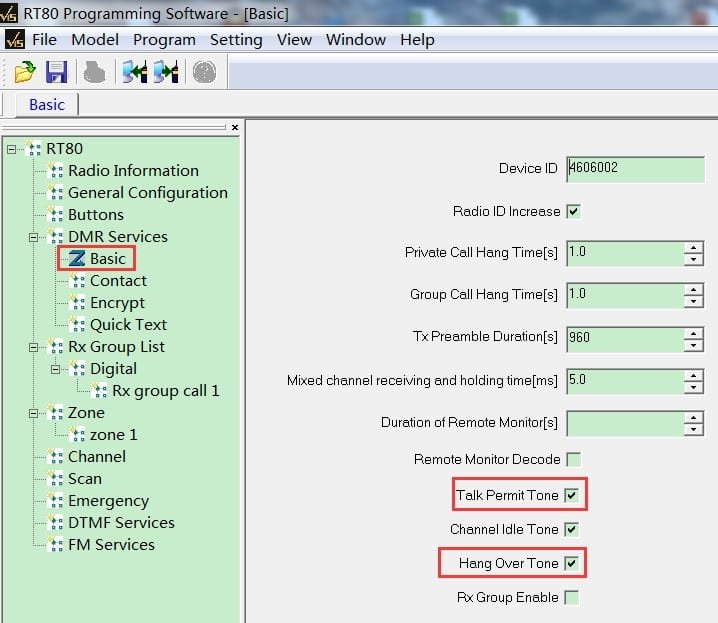Select Radio Information in the tree
This screenshot has width=718, height=623.
(x=133, y=170)
